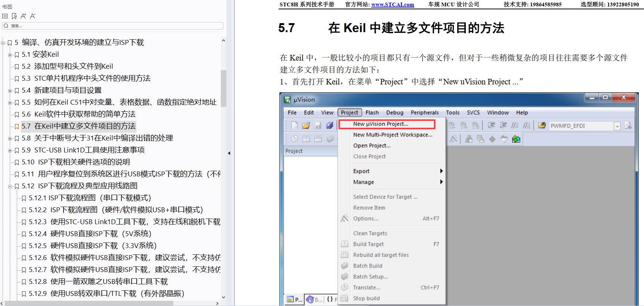The height and width of the screenshot is (306, 644).
Task: Click the Save floppy icon in µVision toolbar
Action: coord(318,126)
